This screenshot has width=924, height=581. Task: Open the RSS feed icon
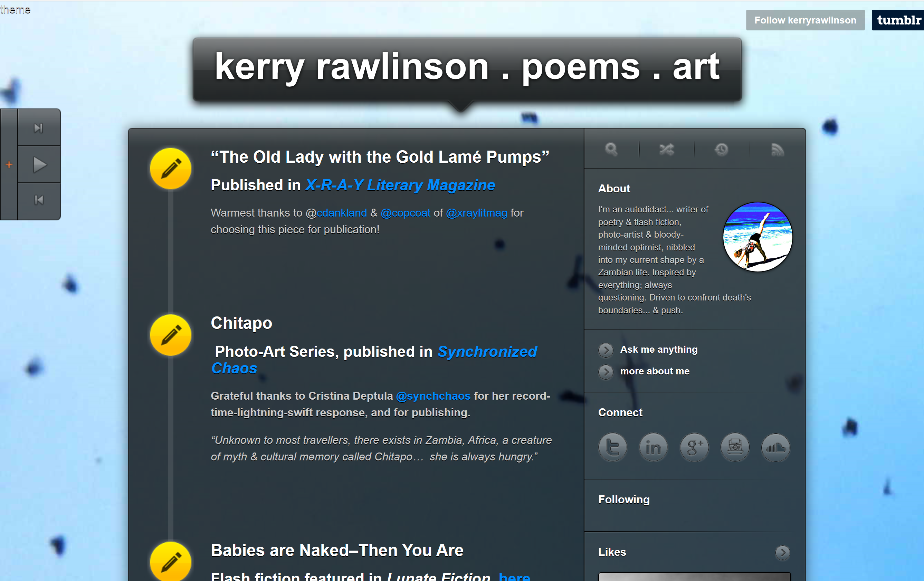point(778,149)
